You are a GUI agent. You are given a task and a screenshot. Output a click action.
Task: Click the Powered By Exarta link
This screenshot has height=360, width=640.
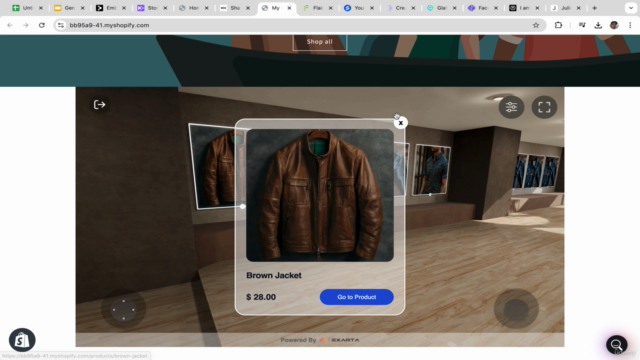[x=320, y=340]
